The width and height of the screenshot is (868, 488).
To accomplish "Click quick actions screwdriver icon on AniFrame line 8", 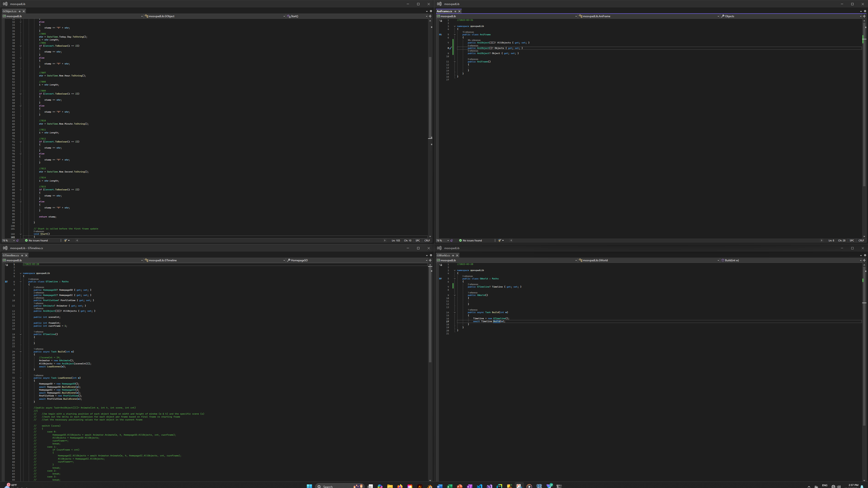I will click(451, 48).
